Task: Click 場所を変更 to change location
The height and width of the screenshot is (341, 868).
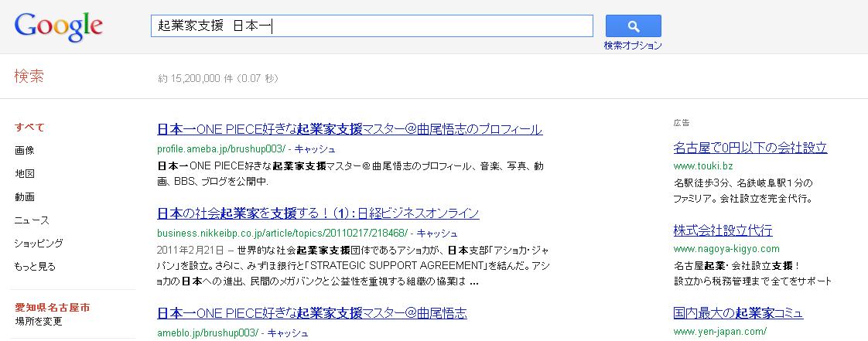Action: pyautogui.click(x=38, y=321)
